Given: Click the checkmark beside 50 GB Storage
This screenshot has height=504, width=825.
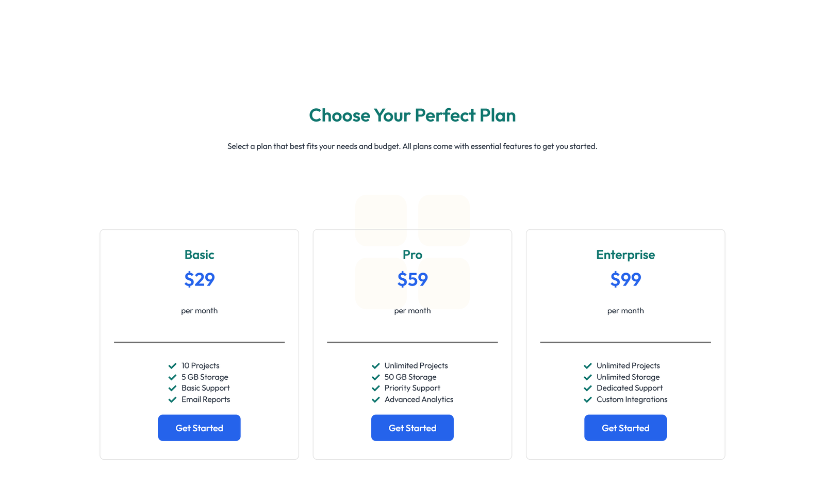Looking at the screenshot, I should (x=375, y=377).
